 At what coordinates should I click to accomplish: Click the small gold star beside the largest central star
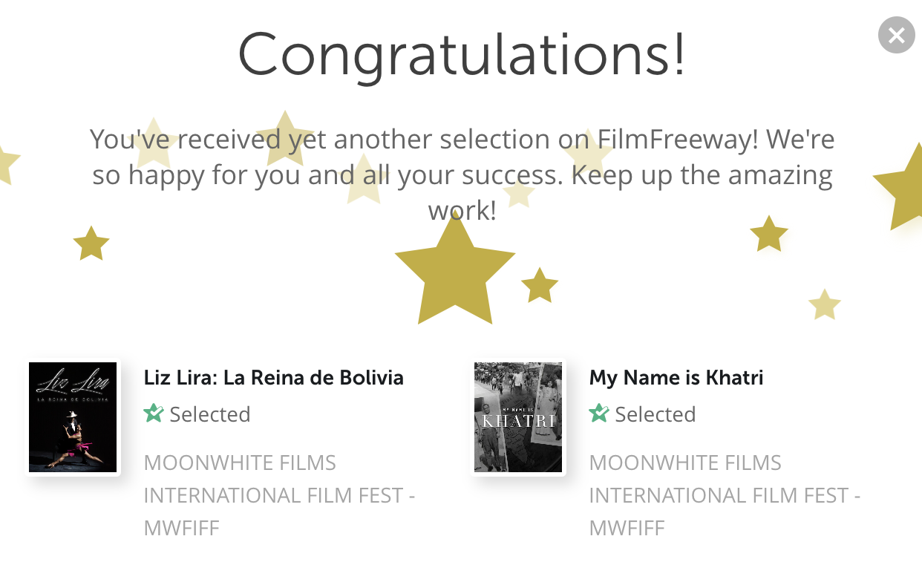point(540,286)
